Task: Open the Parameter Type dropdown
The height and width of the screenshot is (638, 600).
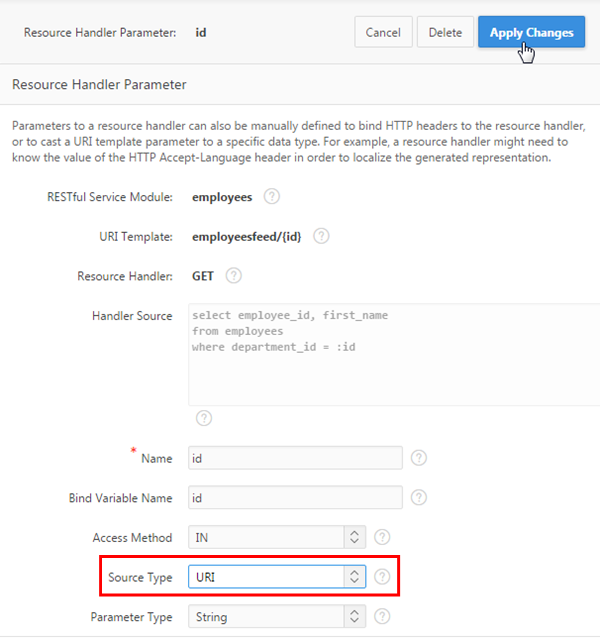Action: pos(277,617)
